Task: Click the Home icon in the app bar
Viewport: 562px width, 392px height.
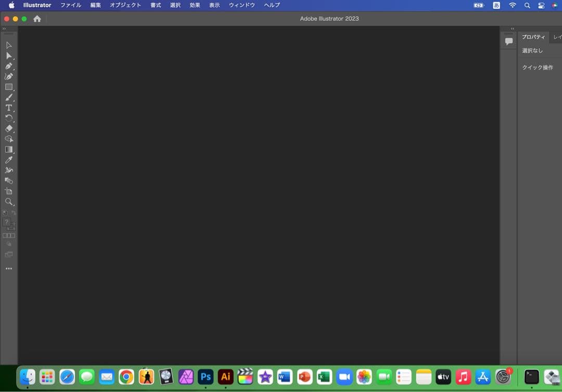Action: click(x=36, y=18)
